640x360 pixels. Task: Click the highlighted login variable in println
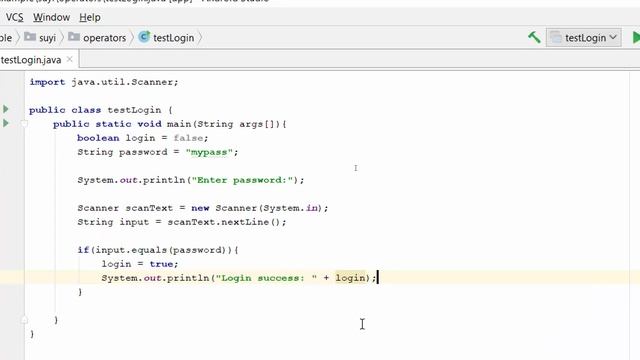(350, 278)
